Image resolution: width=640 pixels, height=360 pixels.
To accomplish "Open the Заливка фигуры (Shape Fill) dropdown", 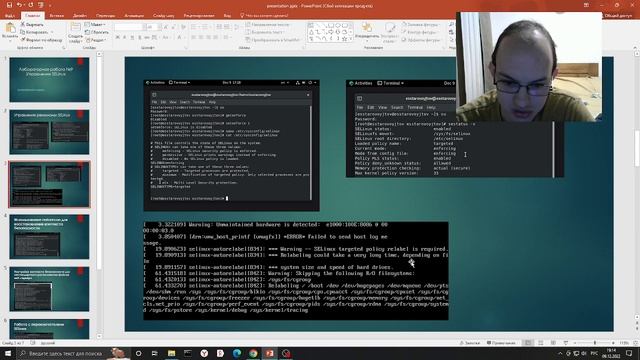I will coord(420,24).
